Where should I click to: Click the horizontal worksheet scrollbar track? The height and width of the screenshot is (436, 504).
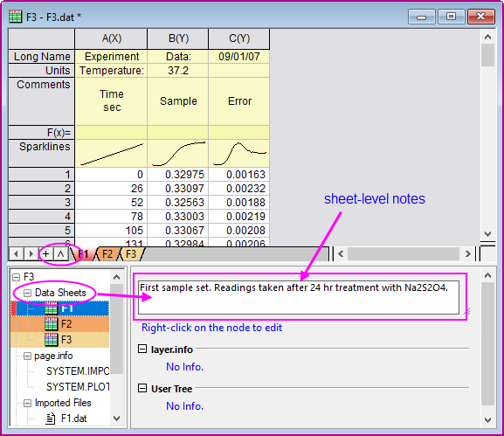point(404,254)
